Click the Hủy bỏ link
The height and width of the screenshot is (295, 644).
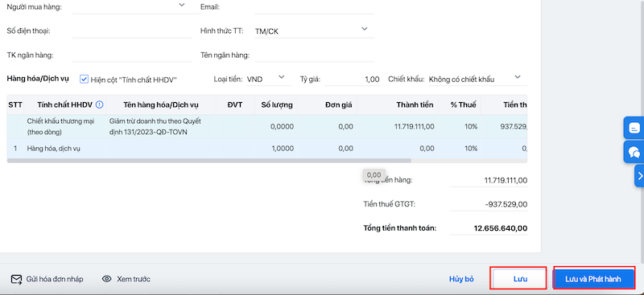coord(461,279)
